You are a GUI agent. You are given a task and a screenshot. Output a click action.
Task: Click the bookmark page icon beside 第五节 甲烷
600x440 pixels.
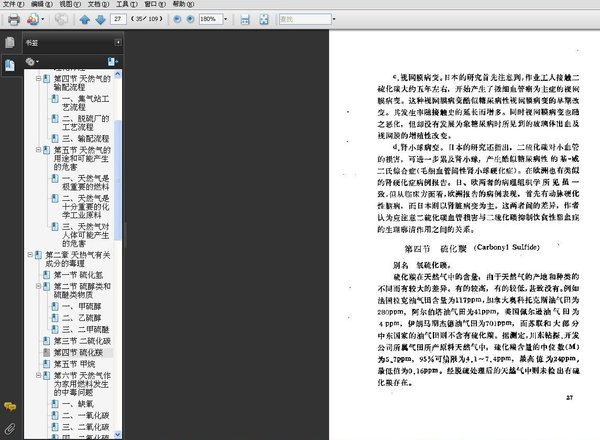47,364
